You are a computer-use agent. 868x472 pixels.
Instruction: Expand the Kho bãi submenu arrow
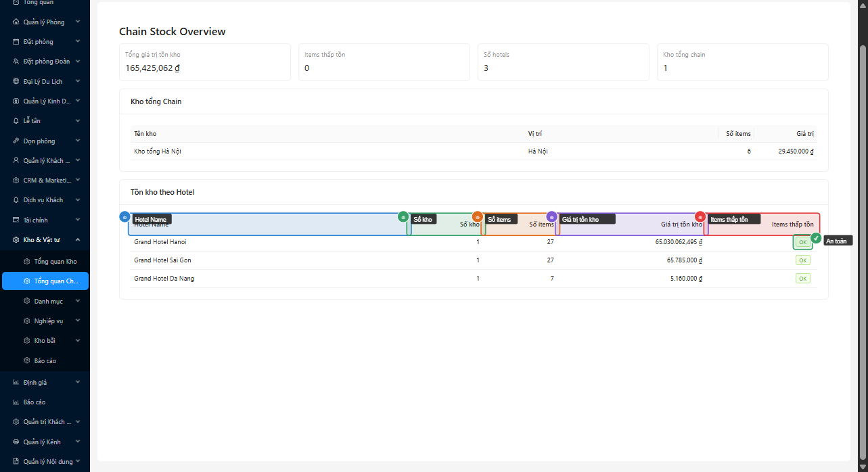click(78, 341)
